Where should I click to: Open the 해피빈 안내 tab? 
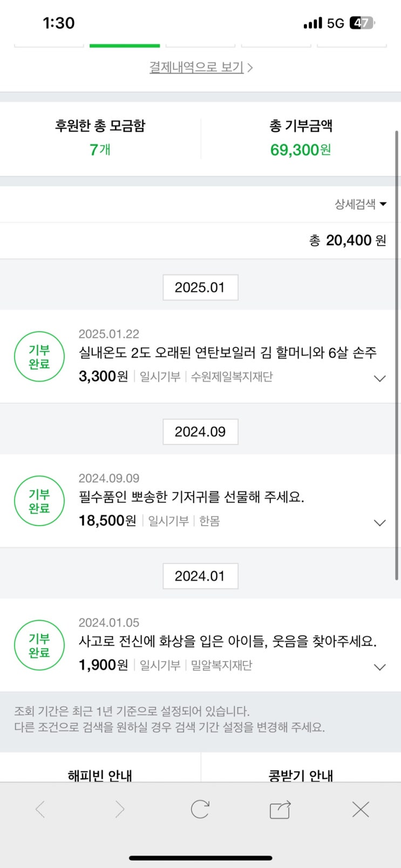point(100,775)
